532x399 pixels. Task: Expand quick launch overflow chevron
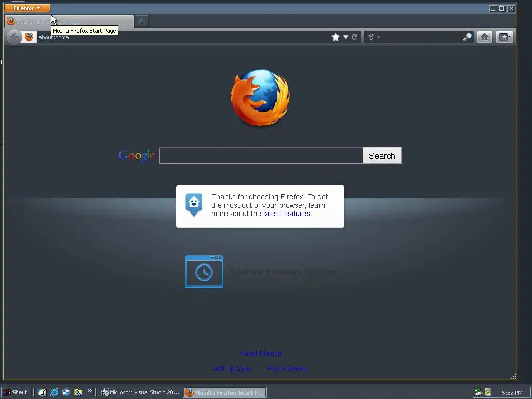89,391
